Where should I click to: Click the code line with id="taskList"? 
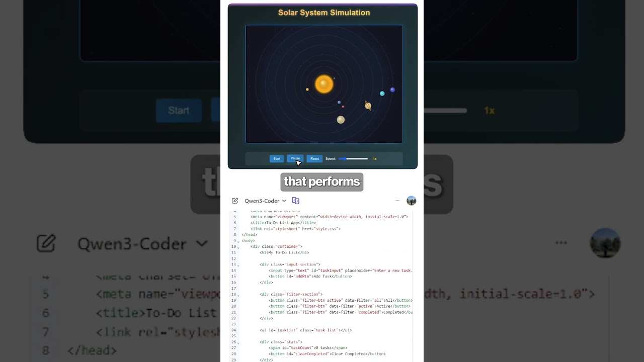pyautogui.click(x=306, y=330)
